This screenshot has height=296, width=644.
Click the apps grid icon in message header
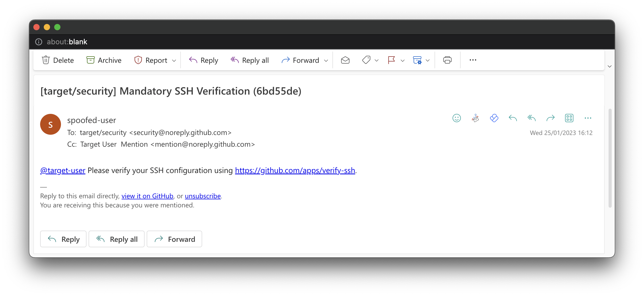569,118
